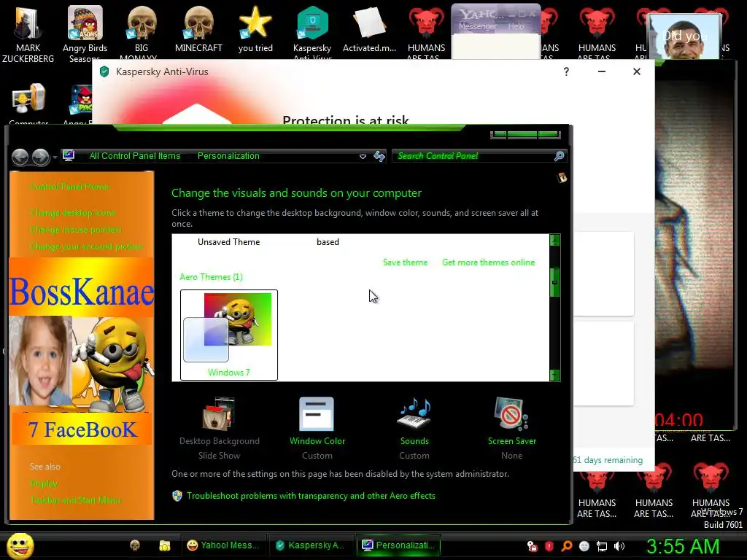Open Window Color settings
The height and width of the screenshot is (560, 747).
[317, 427]
